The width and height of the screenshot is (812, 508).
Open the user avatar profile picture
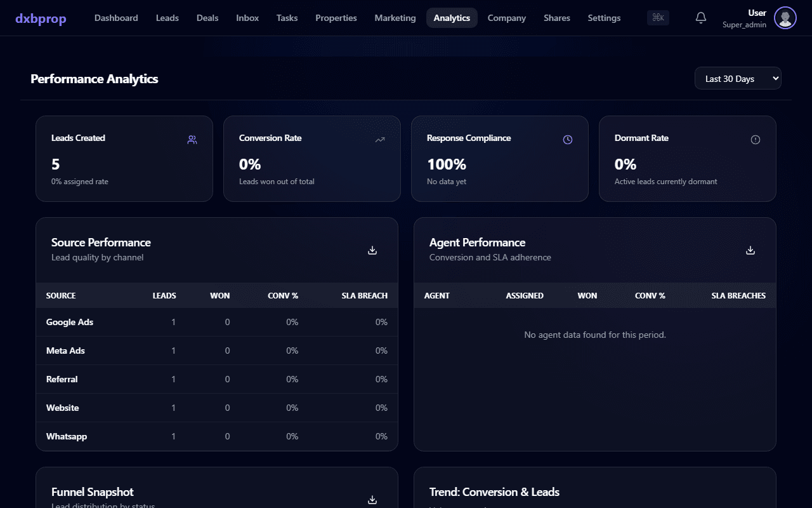tap(785, 18)
